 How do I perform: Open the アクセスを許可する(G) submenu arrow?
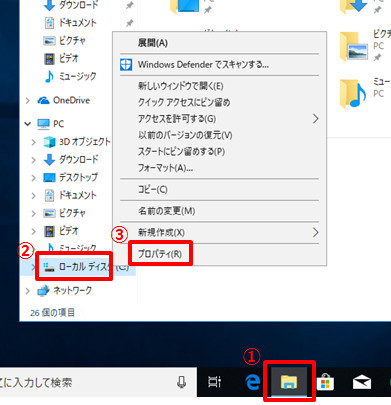pyautogui.click(x=315, y=119)
